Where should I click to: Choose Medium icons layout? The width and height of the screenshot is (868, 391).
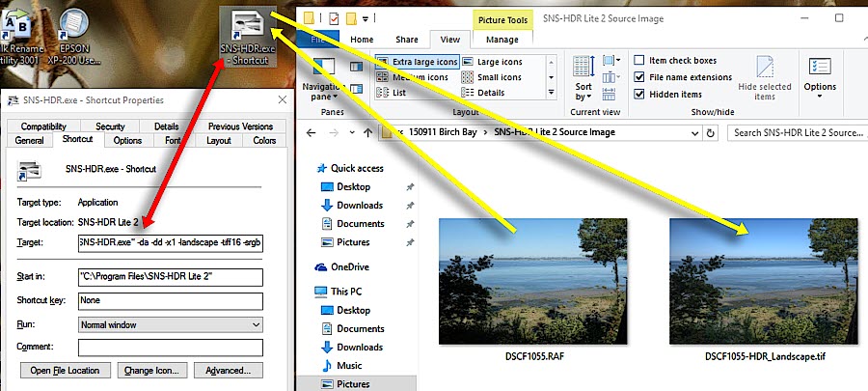[x=413, y=77]
